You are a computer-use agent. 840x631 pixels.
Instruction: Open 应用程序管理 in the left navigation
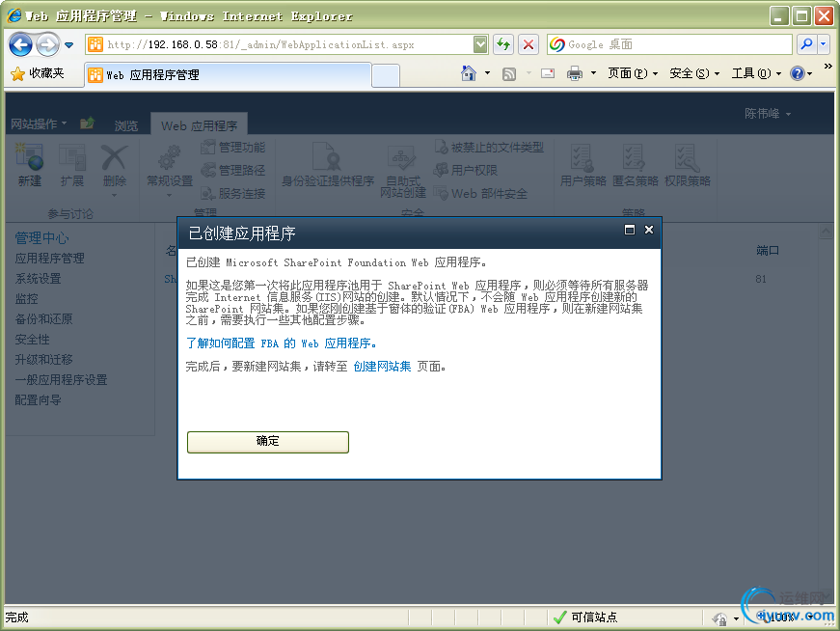tap(49, 259)
